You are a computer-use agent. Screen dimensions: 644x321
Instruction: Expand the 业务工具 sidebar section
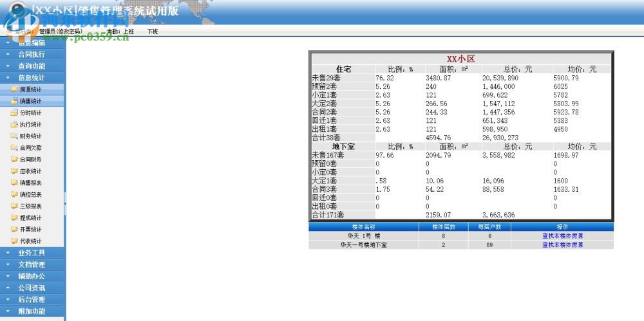[x=32, y=253]
